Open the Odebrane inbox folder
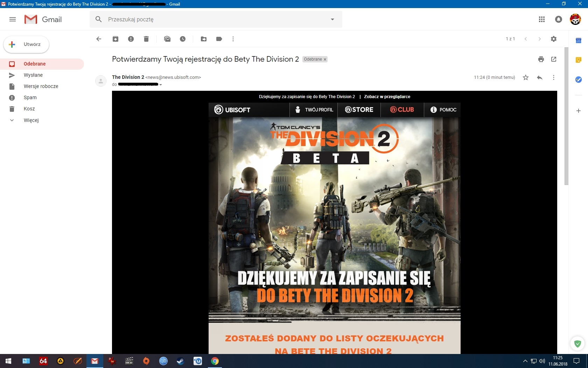 pyautogui.click(x=42, y=64)
